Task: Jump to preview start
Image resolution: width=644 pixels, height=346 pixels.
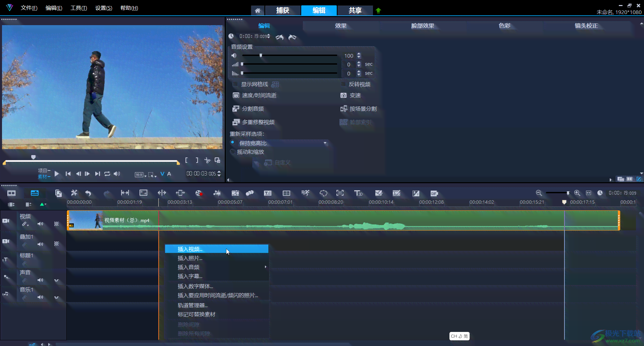Action: pos(68,174)
